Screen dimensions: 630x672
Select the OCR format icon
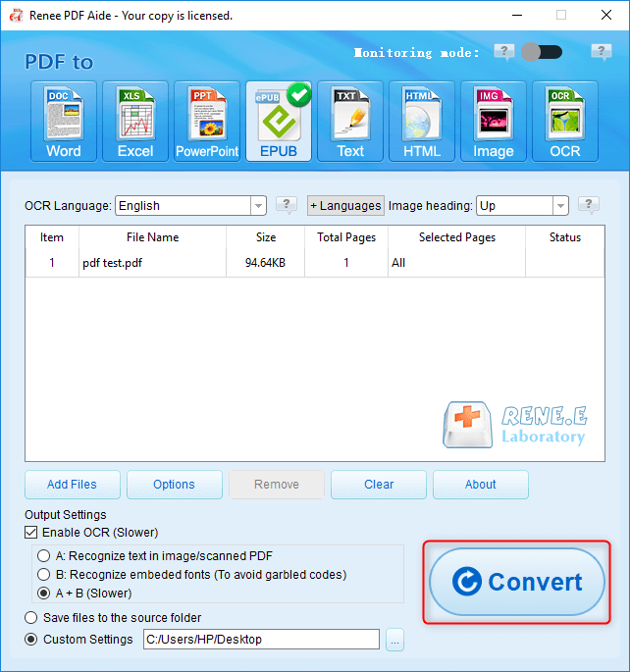[565, 121]
